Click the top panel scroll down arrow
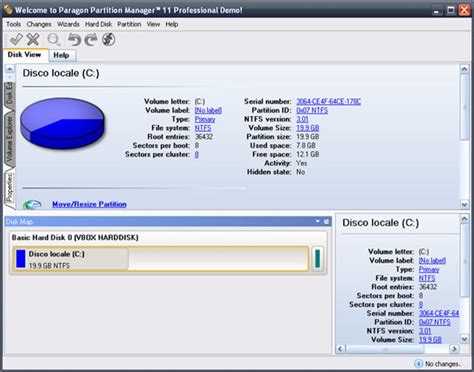 tap(464, 204)
